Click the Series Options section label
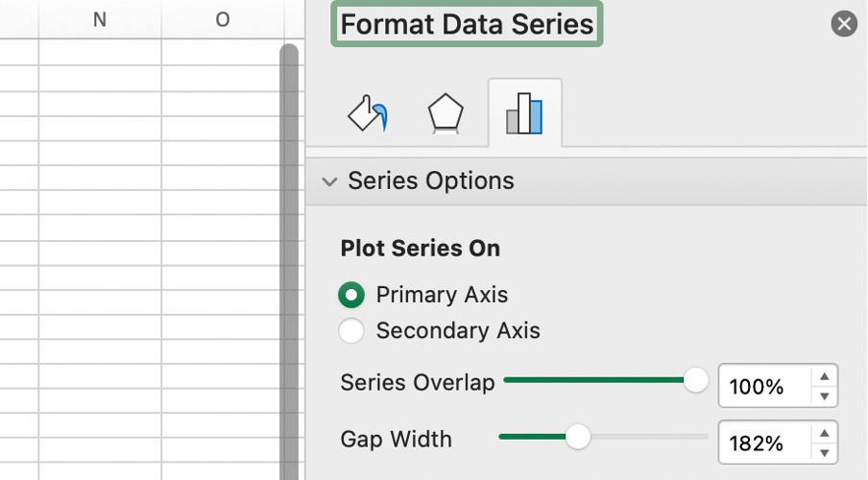Screen dimensions: 868x480 pos(431,181)
